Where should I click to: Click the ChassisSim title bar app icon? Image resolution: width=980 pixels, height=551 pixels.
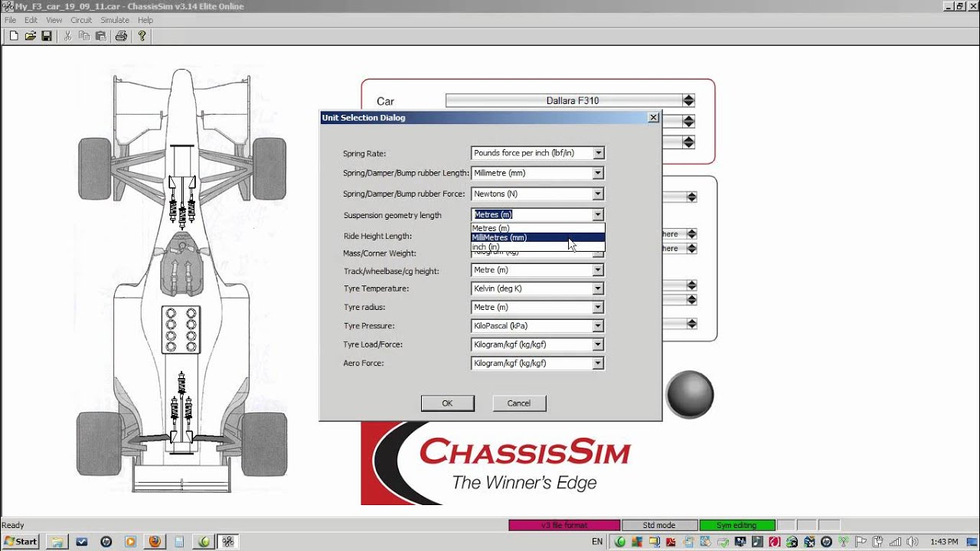(x=7, y=6)
